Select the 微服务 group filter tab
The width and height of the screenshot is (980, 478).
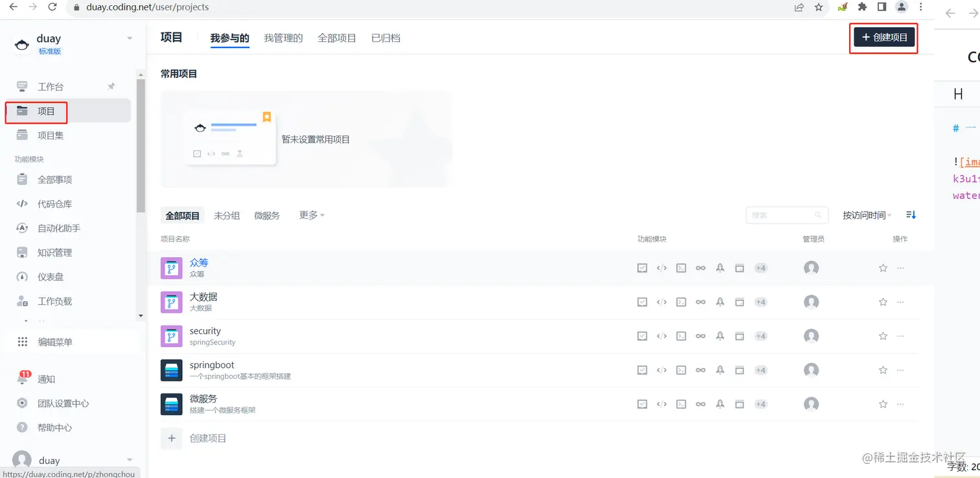(267, 216)
